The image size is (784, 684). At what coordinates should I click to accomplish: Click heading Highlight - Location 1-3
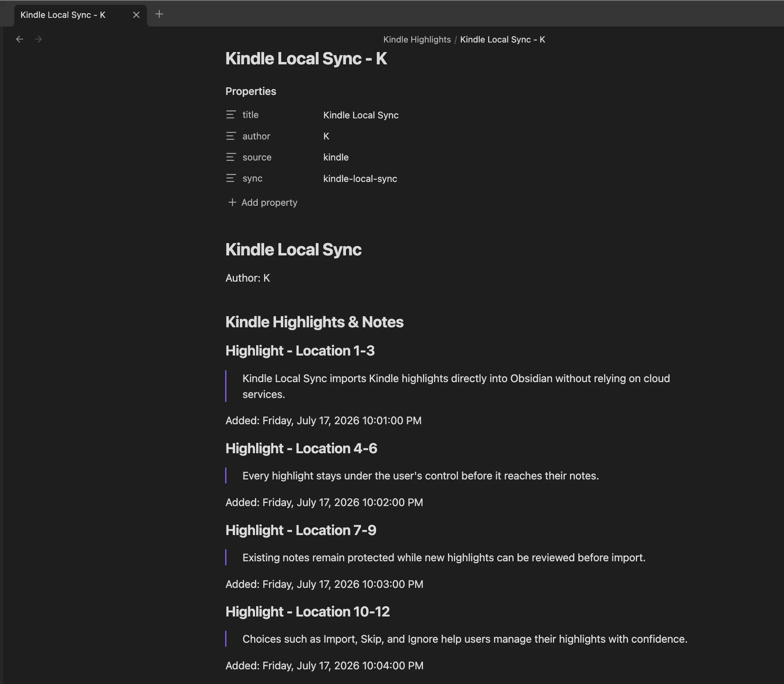click(300, 351)
